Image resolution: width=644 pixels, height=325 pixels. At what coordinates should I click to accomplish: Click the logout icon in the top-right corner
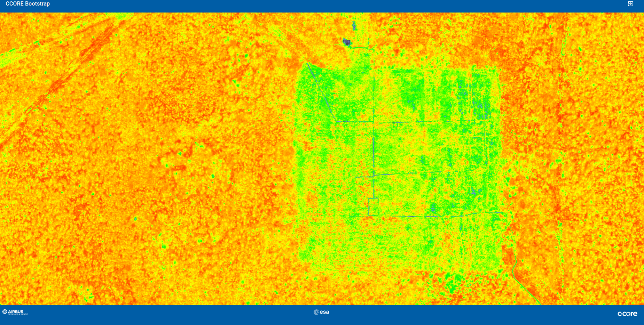click(x=630, y=4)
